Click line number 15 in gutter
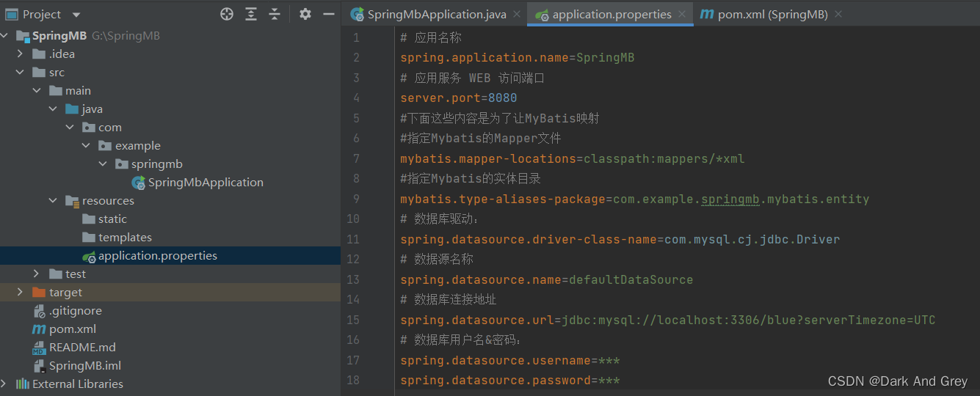This screenshot has width=980, height=396. click(352, 320)
